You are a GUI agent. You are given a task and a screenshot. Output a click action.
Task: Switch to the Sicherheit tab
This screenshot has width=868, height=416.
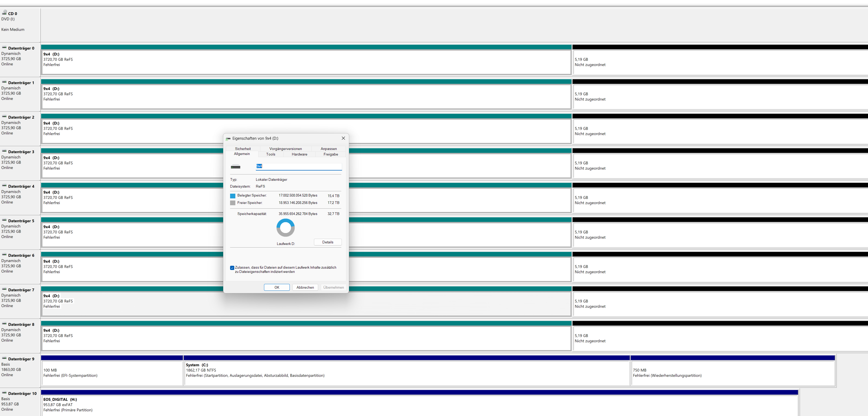(x=243, y=149)
